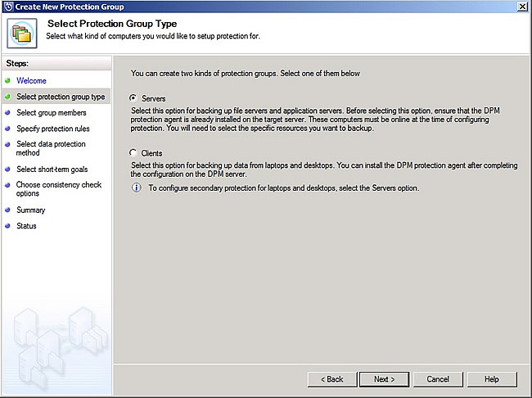532x398 pixels.
Task: Open Help for this wizard
Action: 491,379
